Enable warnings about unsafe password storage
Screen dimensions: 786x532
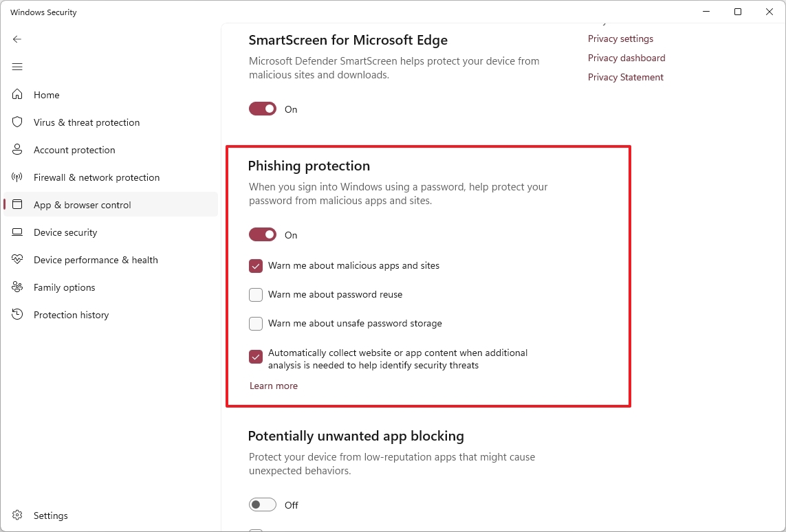coord(256,323)
